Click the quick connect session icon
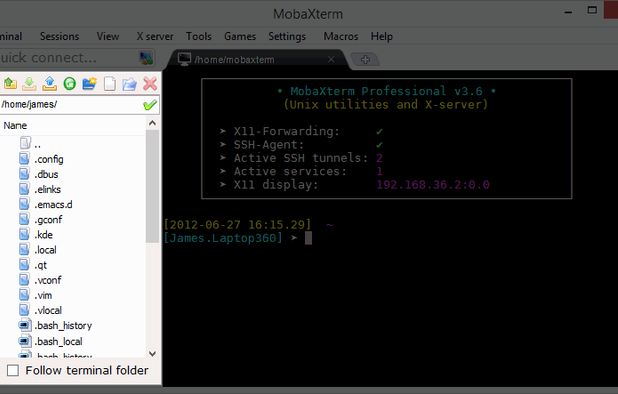Image resolution: width=618 pixels, height=394 pixels. tap(146, 58)
